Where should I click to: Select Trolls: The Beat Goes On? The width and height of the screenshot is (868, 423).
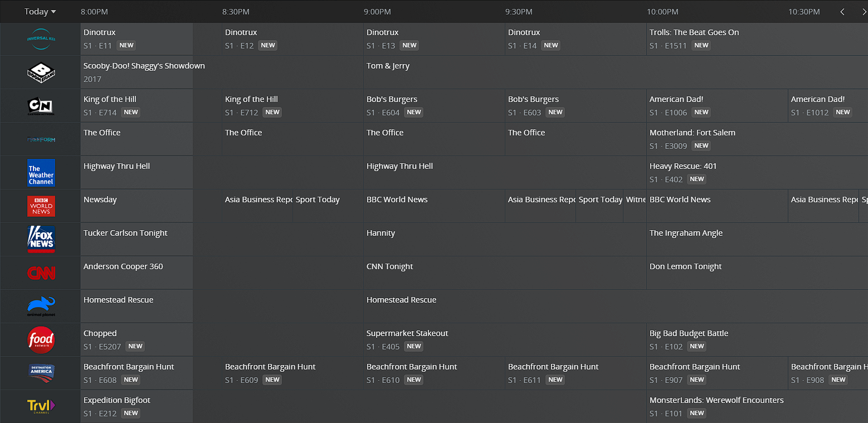pos(694,33)
